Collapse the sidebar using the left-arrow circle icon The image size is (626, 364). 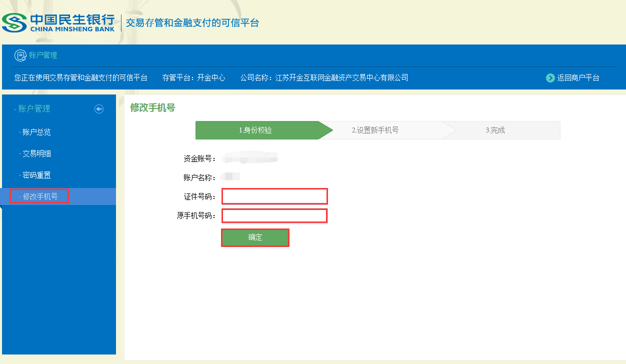click(99, 109)
